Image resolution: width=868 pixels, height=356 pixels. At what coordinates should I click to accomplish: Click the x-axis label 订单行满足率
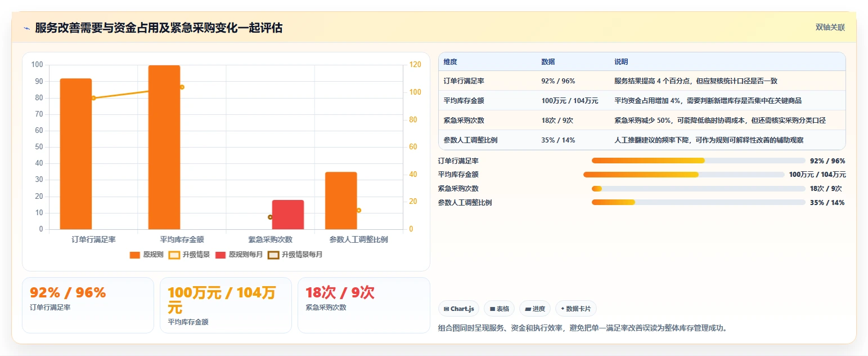point(93,239)
